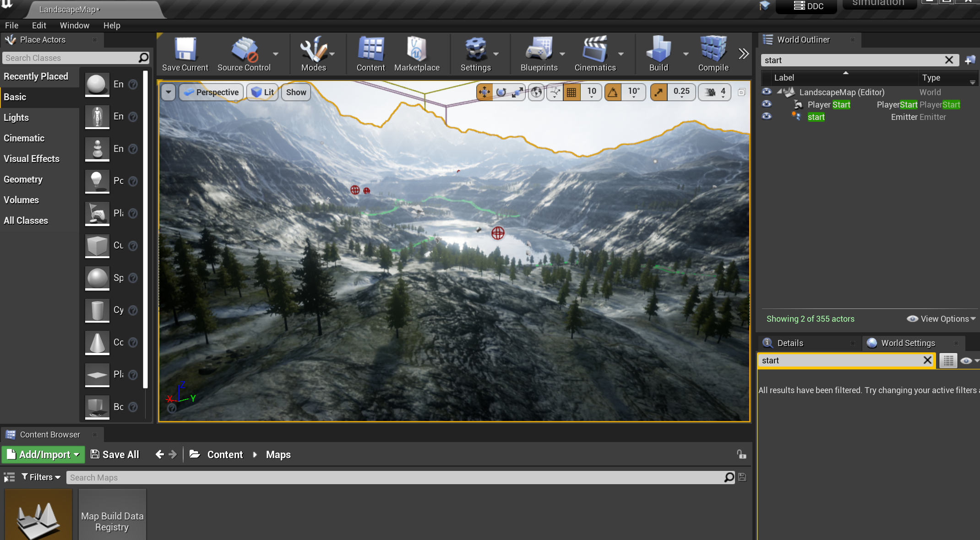Toggle visibility of Player Start actor
980x540 pixels.
[767, 104]
